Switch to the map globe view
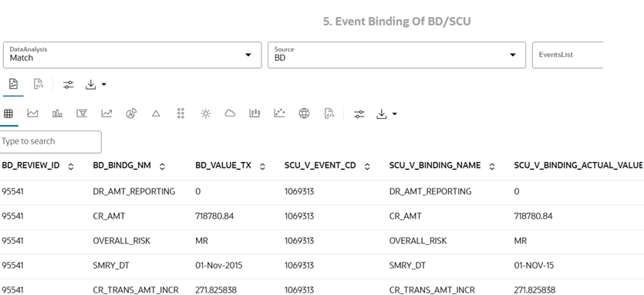Image resolution: width=644 pixels, height=295 pixels. 304,114
